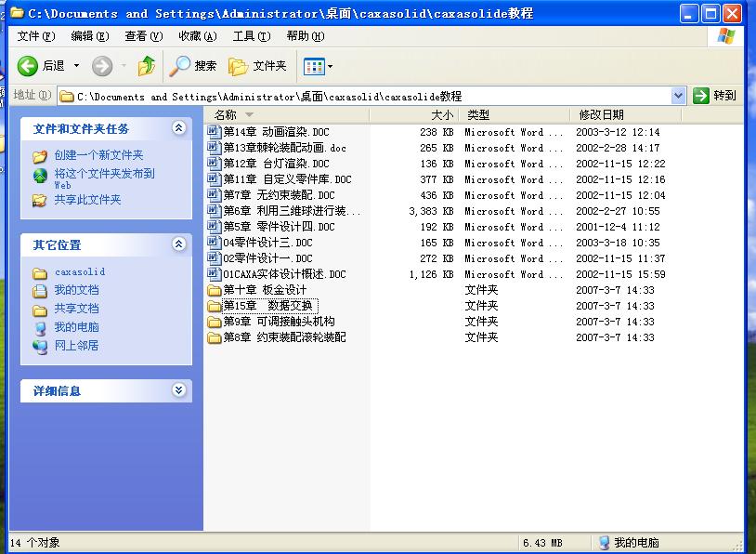Click 创建一个新文件夹 link
Screen dimensions: 756x554
click(x=98, y=155)
